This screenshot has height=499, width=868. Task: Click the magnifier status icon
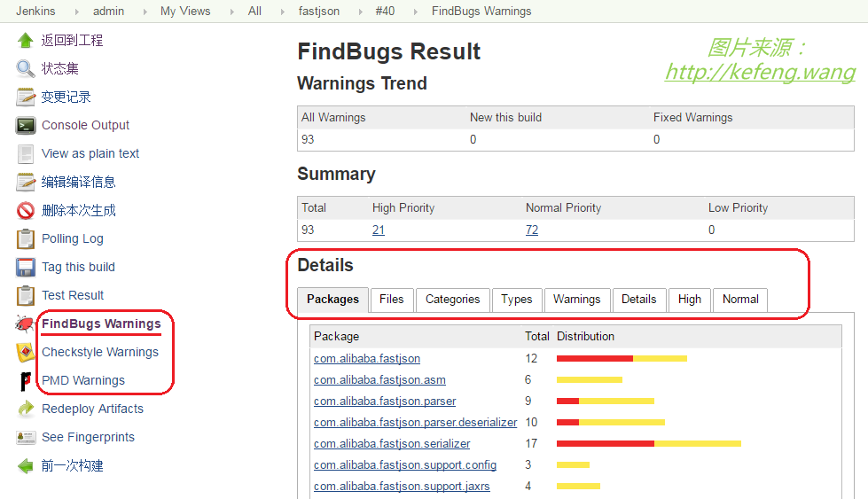coord(26,68)
